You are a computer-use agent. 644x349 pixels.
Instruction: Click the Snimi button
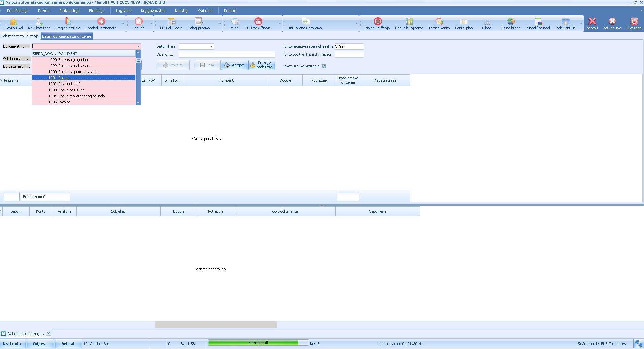click(x=207, y=65)
